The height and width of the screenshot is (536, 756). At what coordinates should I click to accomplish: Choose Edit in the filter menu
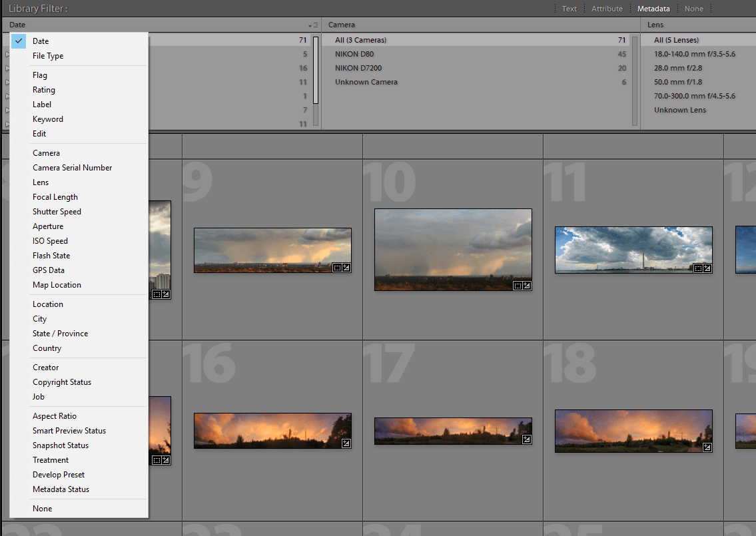[79, 134]
